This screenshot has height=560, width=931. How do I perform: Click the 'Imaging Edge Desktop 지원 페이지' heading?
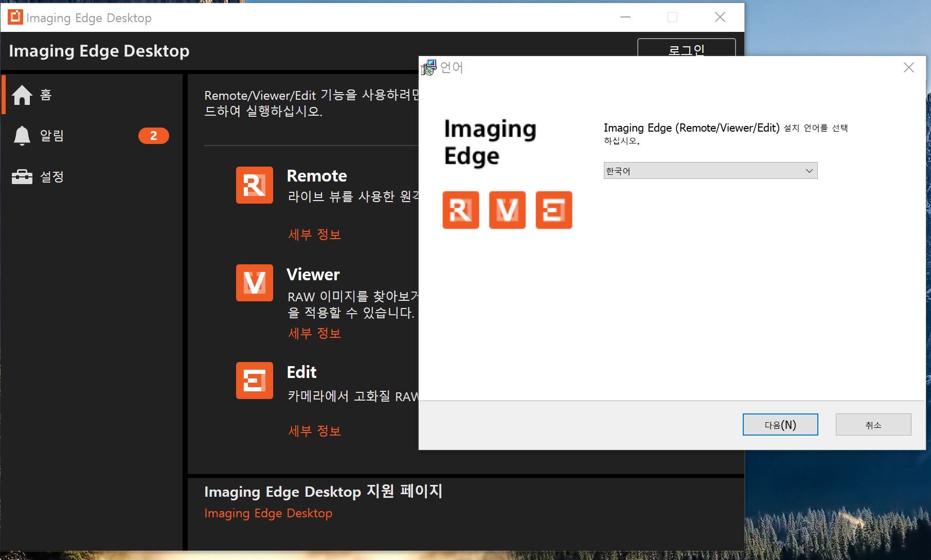coord(323,492)
